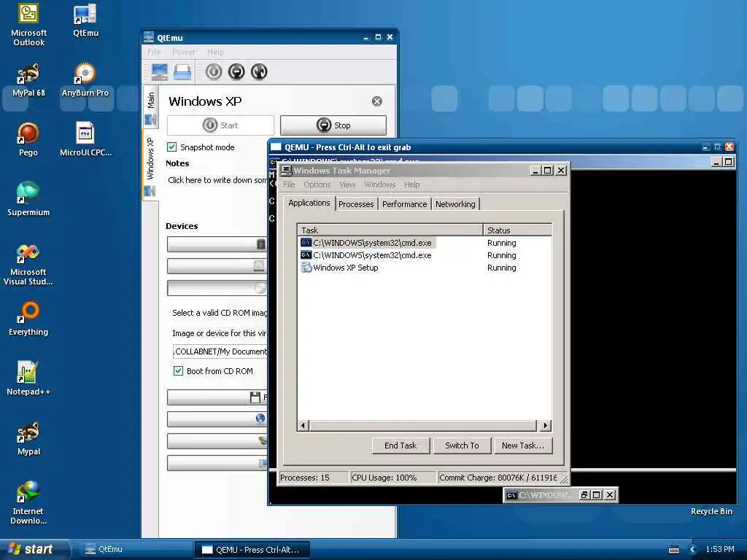Screen dimensions: 747x560
Task: Toggle Boot from CD ROM checkbox
Action: pyautogui.click(x=178, y=371)
